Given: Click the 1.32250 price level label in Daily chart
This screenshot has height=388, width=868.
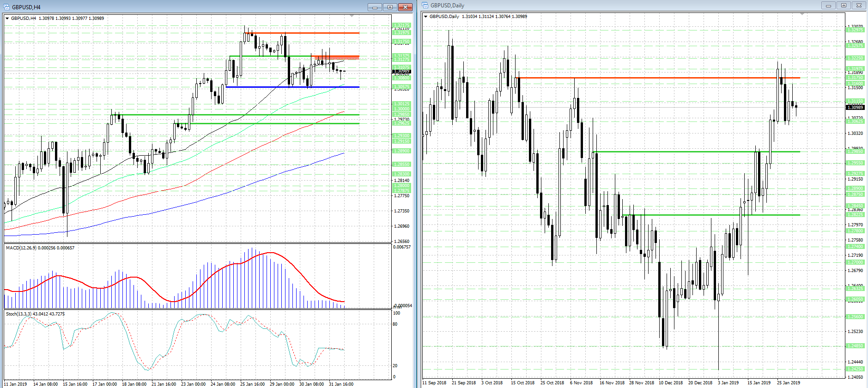Looking at the screenshot, I should pos(855,58).
